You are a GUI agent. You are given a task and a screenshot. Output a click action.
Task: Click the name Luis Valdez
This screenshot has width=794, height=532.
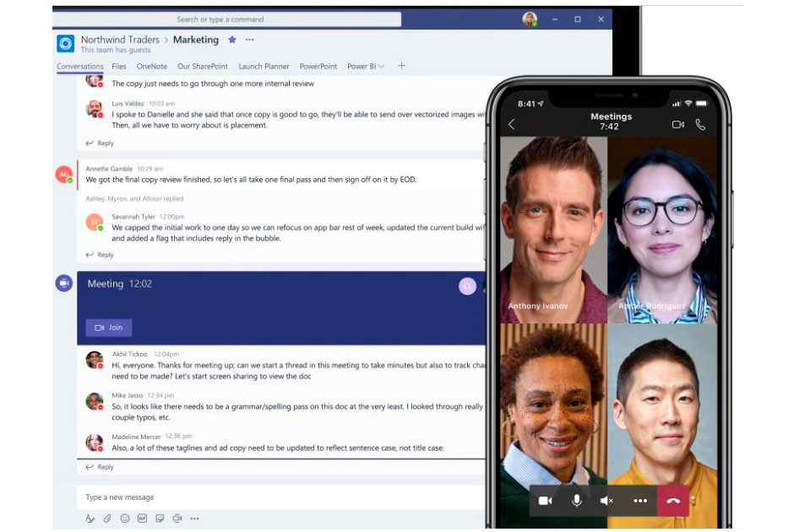pyautogui.click(x=128, y=103)
